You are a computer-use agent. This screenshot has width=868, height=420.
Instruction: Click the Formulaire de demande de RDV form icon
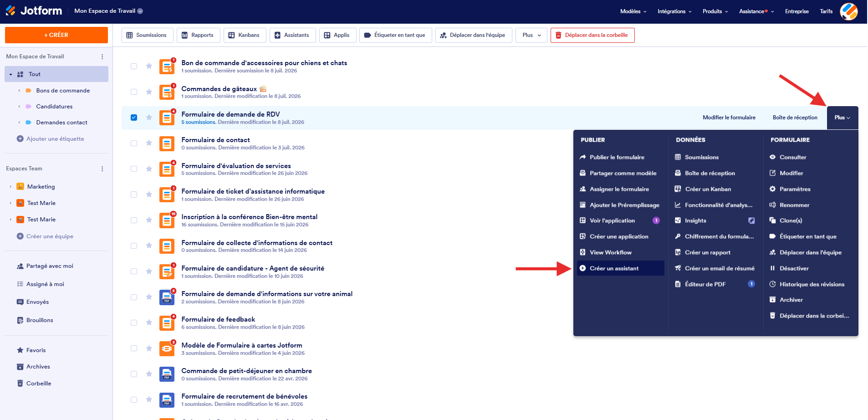(167, 118)
